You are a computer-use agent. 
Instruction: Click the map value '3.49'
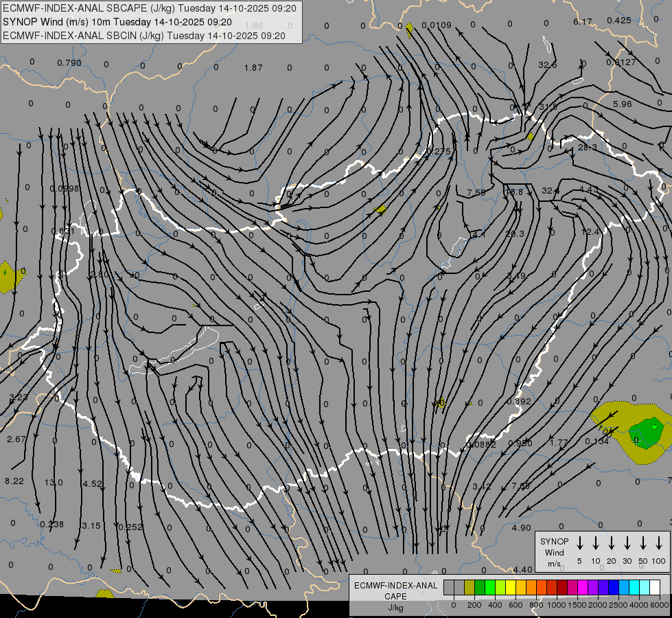(x=516, y=276)
